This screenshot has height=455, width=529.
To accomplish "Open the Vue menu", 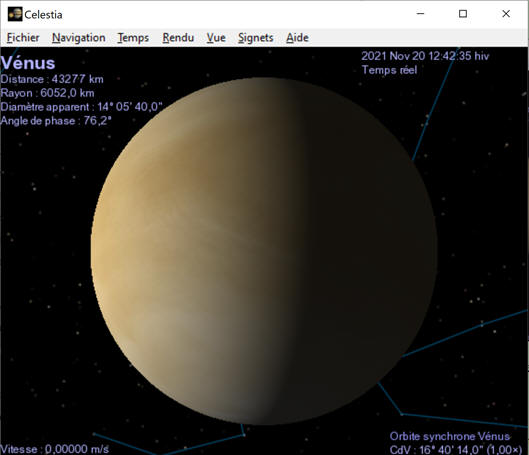I will coord(216,37).
